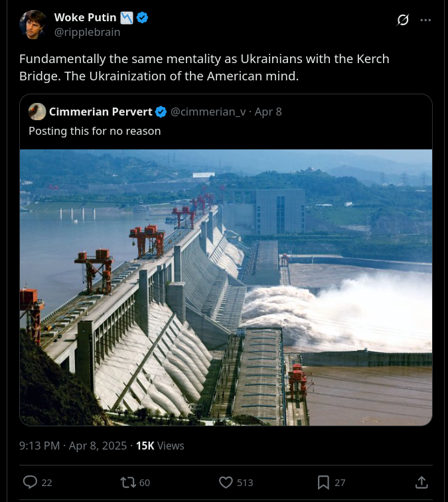This screenshot has width=448, height=502.
Task: Click the Woke Putin display name
Action: coord(85,18)
